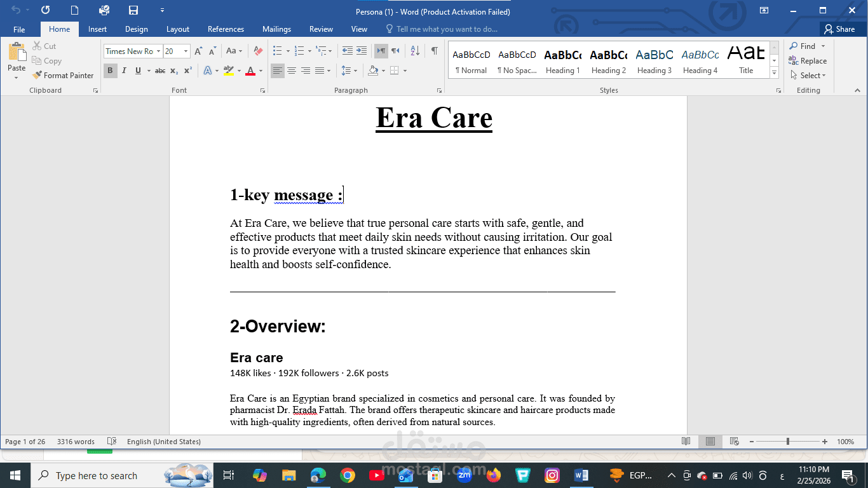The width and height of the screenshot is (868, 488).
Task: Switch to Web Layout view icon
Action: 734,442
